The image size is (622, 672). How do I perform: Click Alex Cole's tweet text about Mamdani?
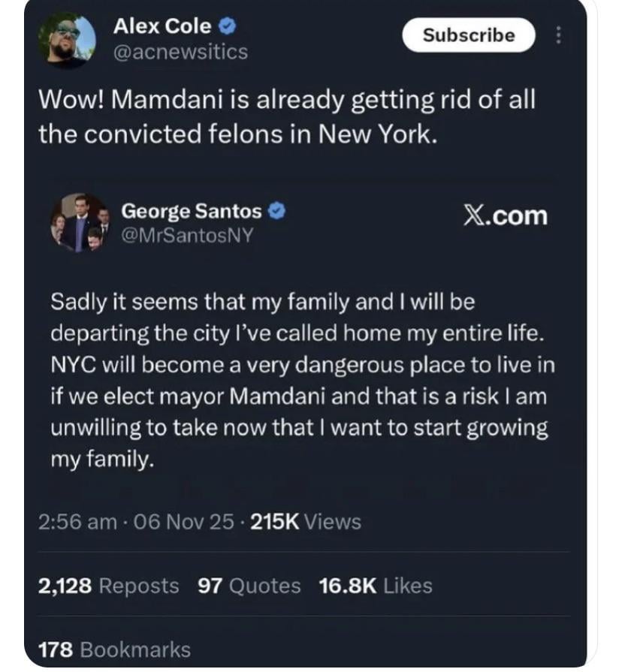(287, 117)
